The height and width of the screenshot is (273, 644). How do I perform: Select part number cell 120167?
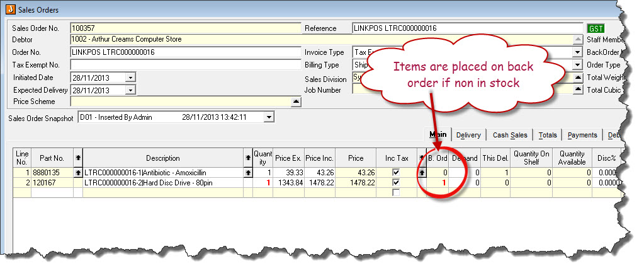[52, 183]
